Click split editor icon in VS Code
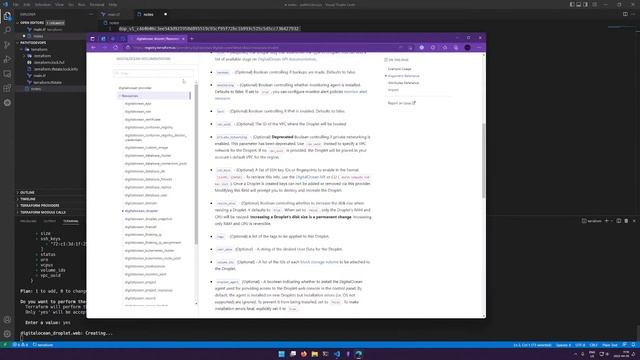 [x=625, y=14]
